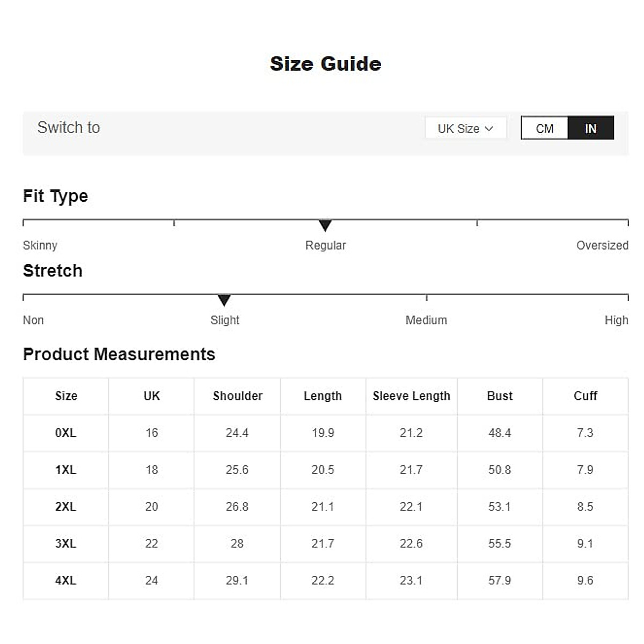Click the Oversized fit label
The width and height of the screenshot is (644, 644).
point(602,245)
